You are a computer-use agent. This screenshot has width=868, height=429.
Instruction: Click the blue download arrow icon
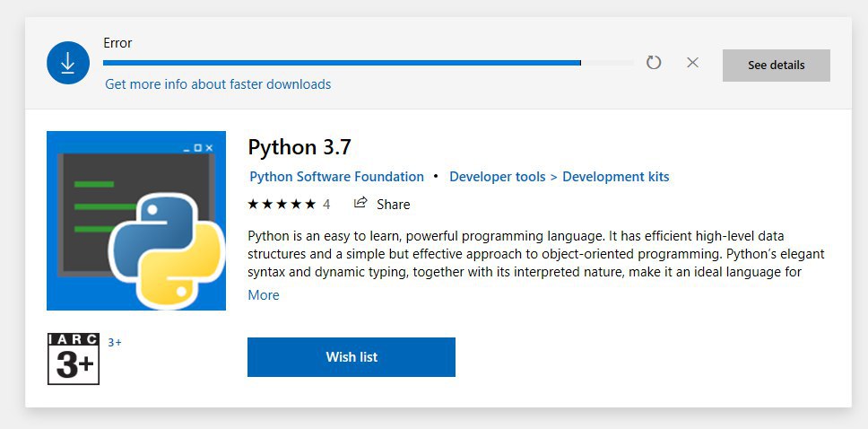pyautogui.click(x=68, y=63)
